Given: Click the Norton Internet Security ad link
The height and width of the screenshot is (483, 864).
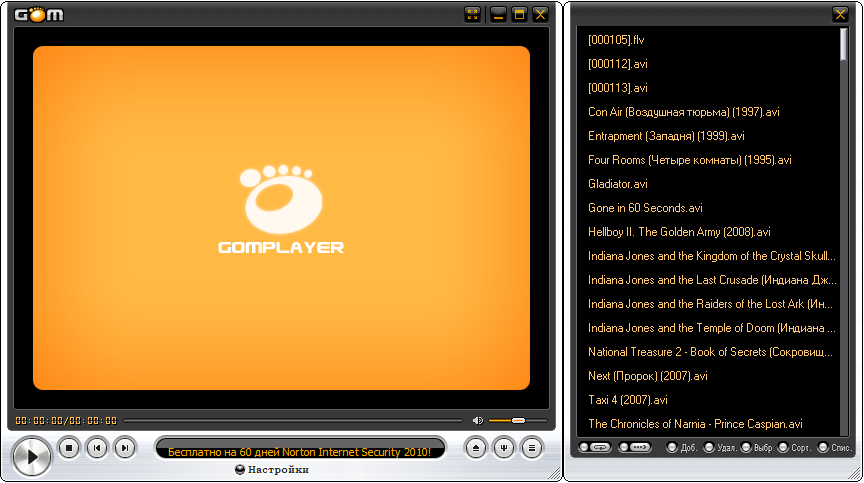Looking at the screenshot, I should click(299, 451).
